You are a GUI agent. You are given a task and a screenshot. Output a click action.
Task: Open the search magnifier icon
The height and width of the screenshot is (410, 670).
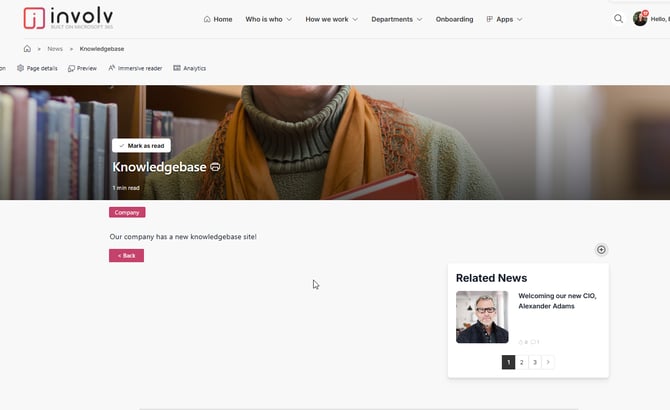(618, 19)
